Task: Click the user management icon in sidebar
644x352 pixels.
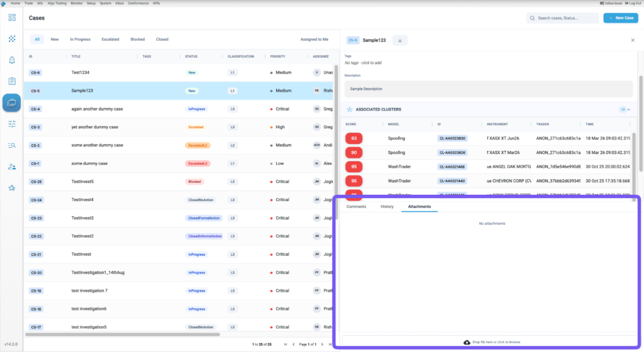Action: point(12,167)
